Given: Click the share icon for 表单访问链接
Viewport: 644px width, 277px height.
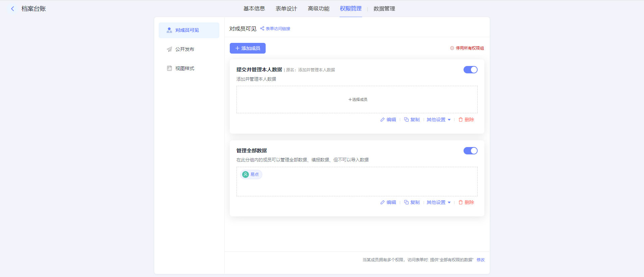Looking at the screenshot, I should (x=262, y=28).
